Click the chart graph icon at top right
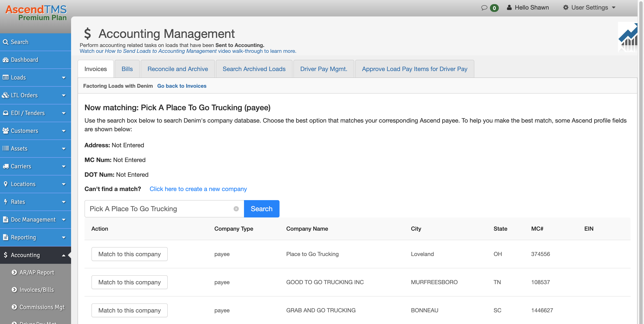The height and width of the screenshot is (324, 644). [628, 37]
